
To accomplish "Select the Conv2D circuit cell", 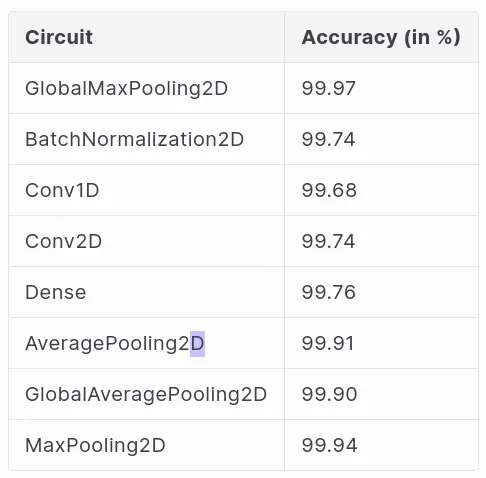I will coord(147,241).
